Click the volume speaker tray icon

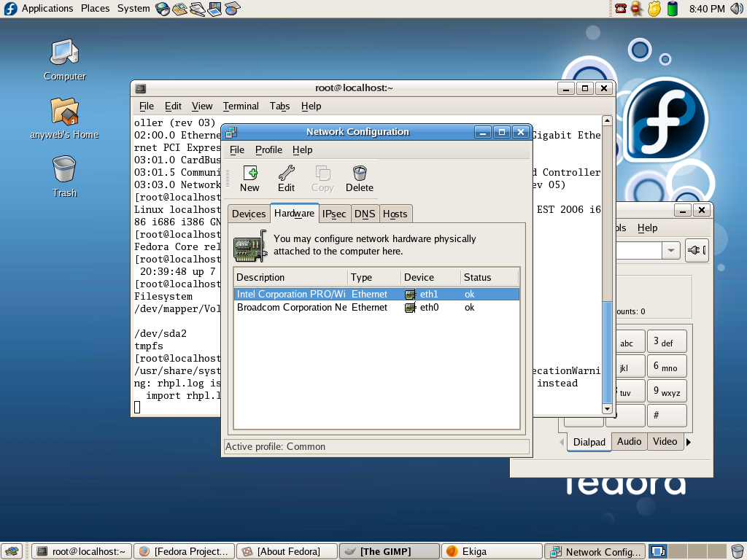click(x=737, y=9)
